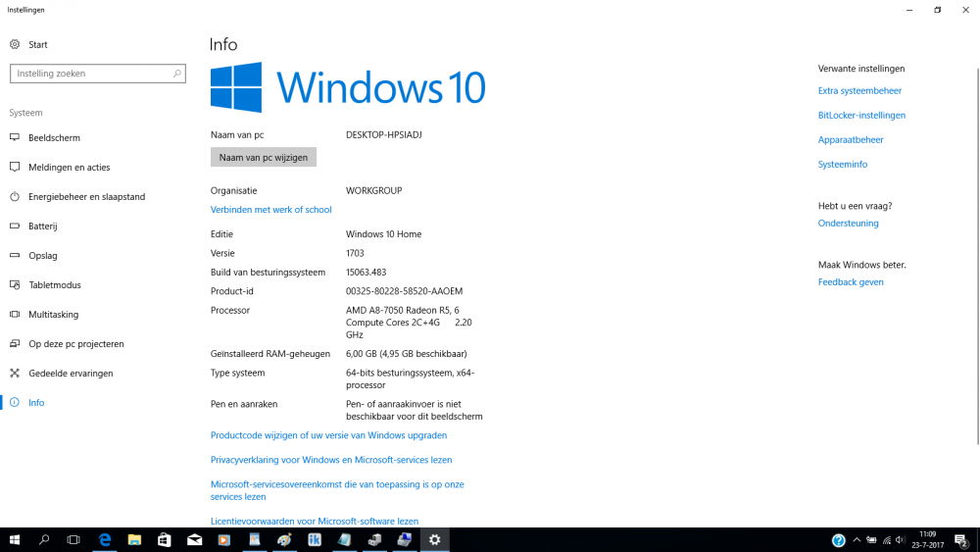
Task: Open 'Verbinden met werk of school' link
Action: click(x=270, y=210)
